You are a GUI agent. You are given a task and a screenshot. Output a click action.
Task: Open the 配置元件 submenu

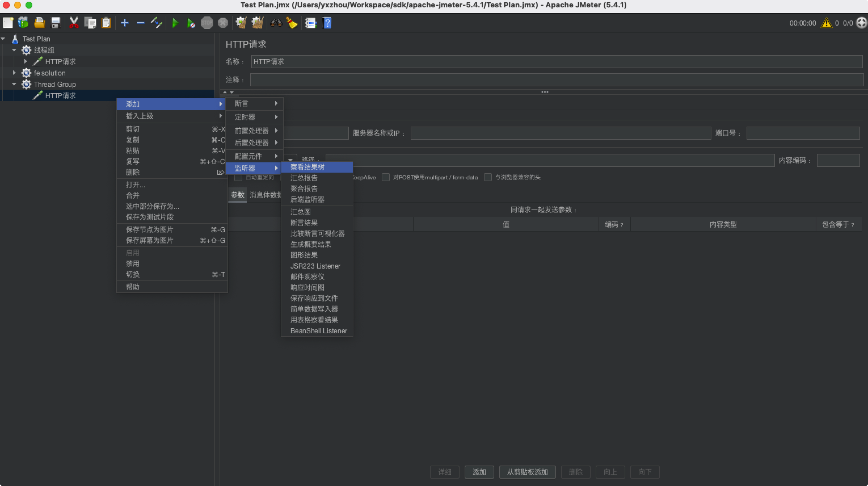click(x=254, y=156)
